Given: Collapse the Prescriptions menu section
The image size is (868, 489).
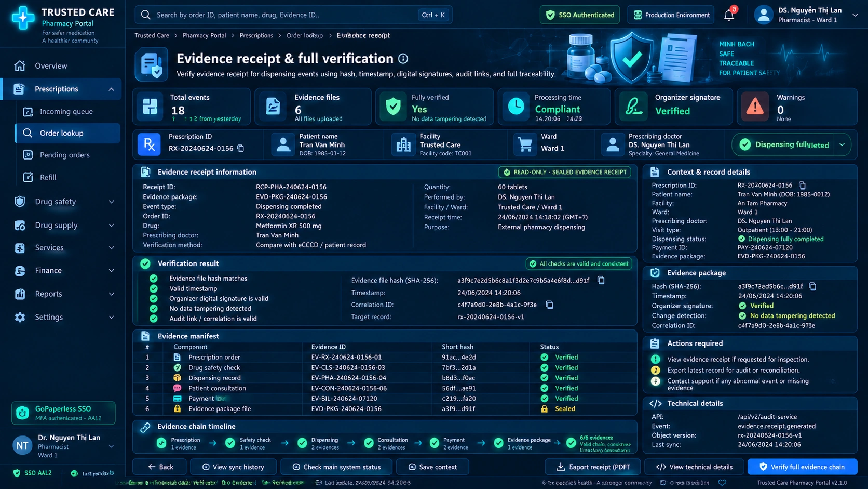Looking at the screenshot, I should click(x=111, y=89).
